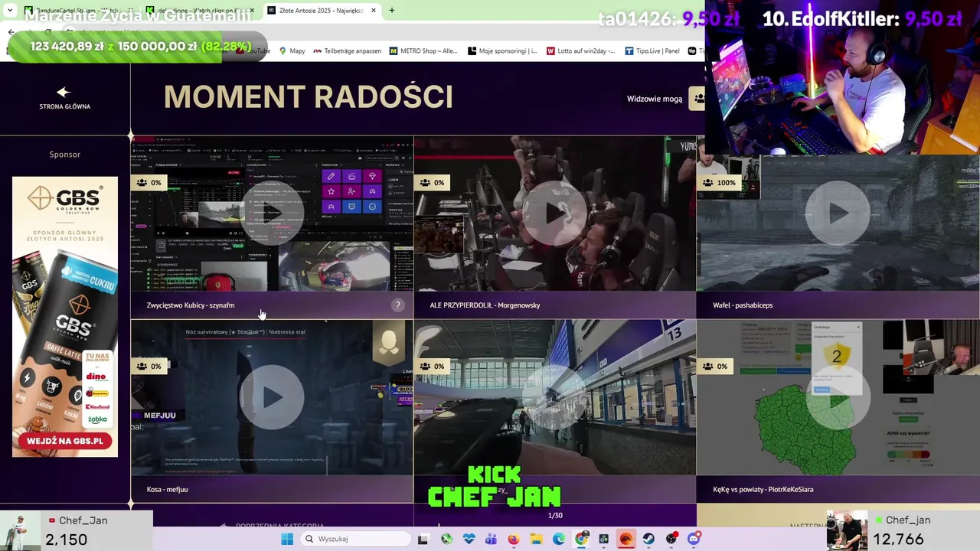980x551 pixels.
Task: Open the Teilbeträge anpassen bookmark
Action: (x=348, y=51)
